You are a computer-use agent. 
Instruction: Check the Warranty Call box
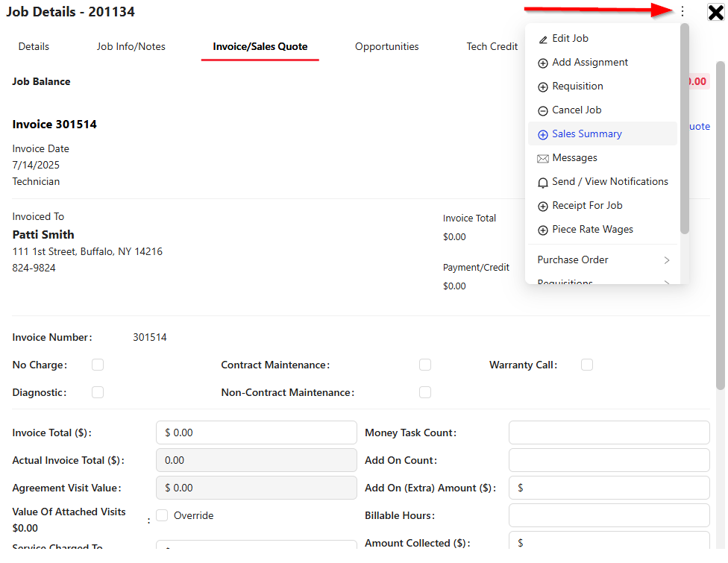click(587, 365)
